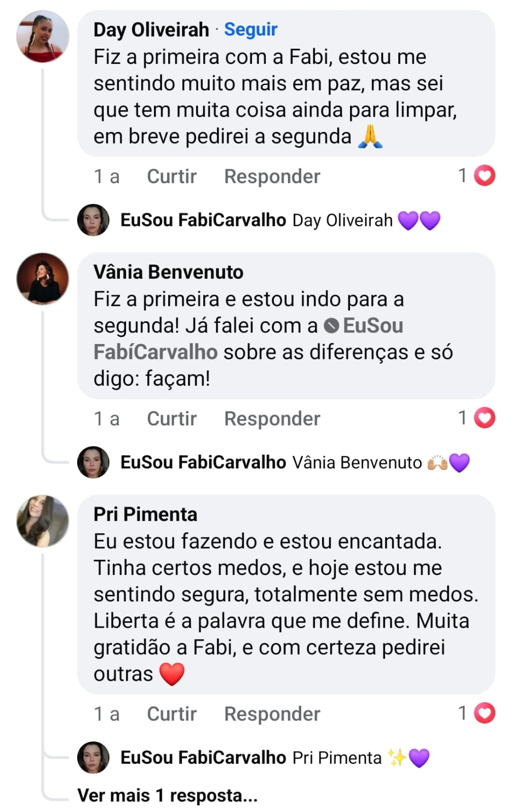Click EuSou FabiCarvalho avatar replying to Day Oliveirah
Screen dimensions: 511x812
(x=93, y=220)
